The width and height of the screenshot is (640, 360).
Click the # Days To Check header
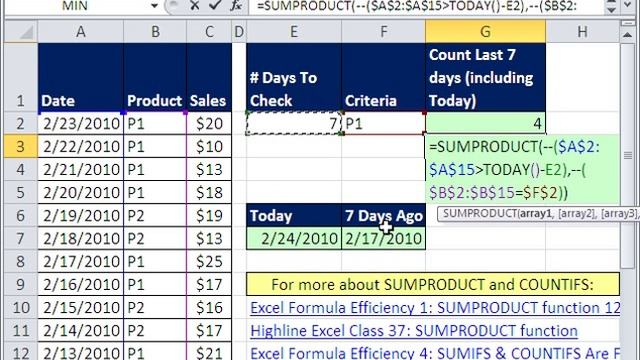tap(294, 77)
